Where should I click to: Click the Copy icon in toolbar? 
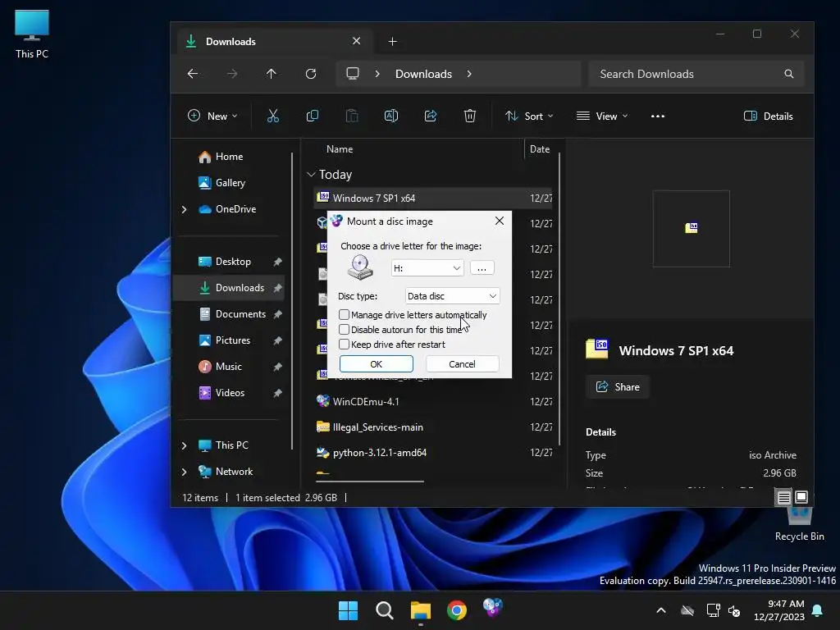[x=313, y=116]
